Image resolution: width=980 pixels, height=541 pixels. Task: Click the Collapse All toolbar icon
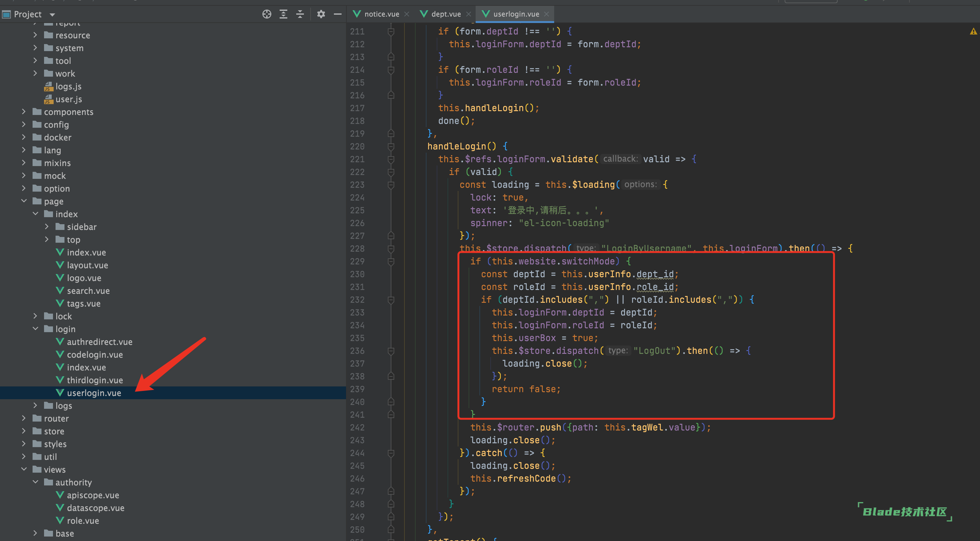[300, 14]
